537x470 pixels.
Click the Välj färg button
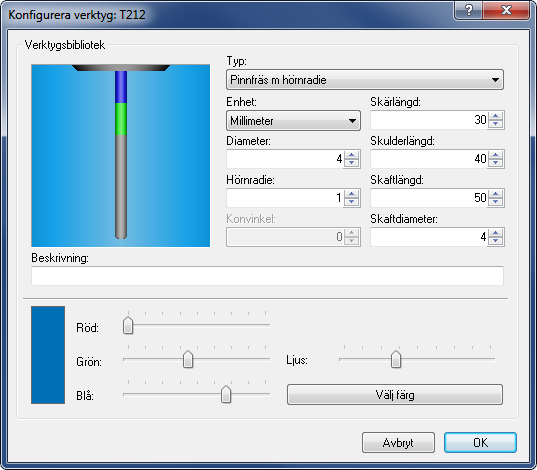395,395
